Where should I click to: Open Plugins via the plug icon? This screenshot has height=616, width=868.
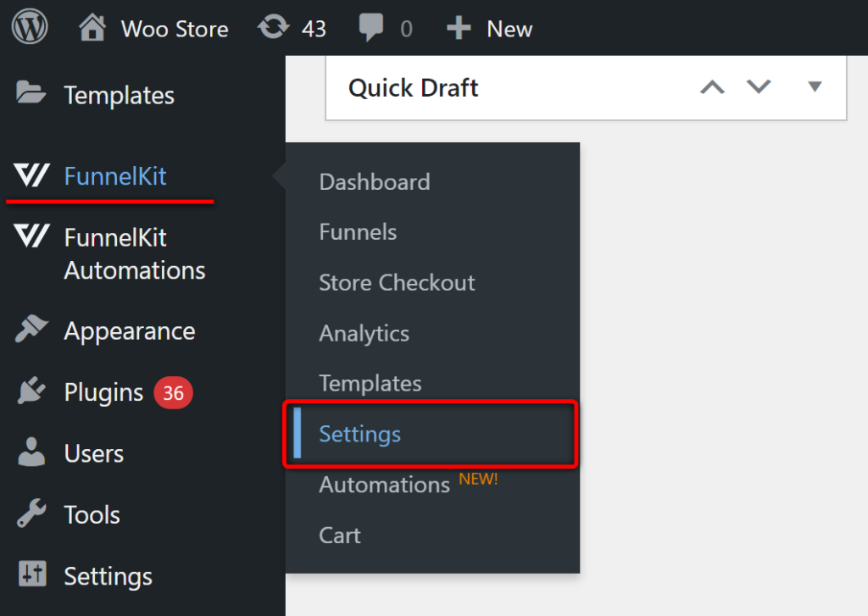pos(31,391)
